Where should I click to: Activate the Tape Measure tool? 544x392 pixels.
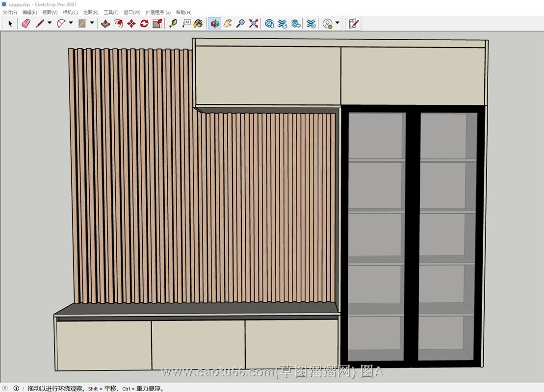click(173, 23)
